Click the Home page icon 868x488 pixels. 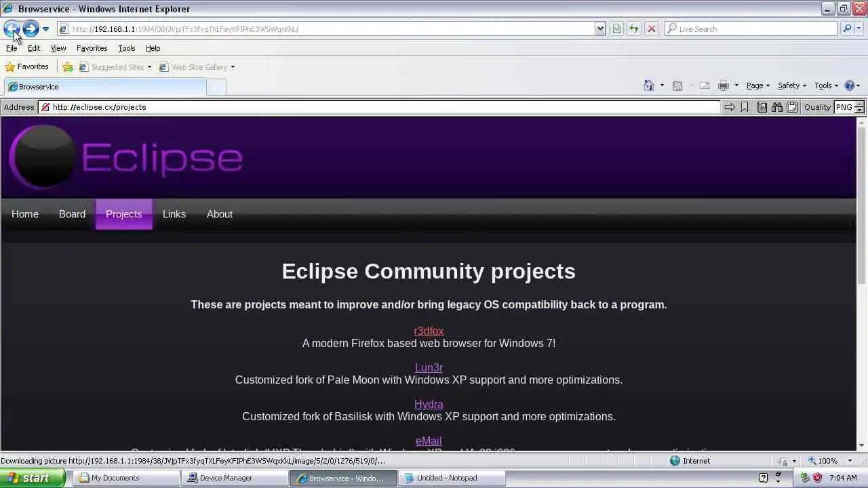(649, 85)
